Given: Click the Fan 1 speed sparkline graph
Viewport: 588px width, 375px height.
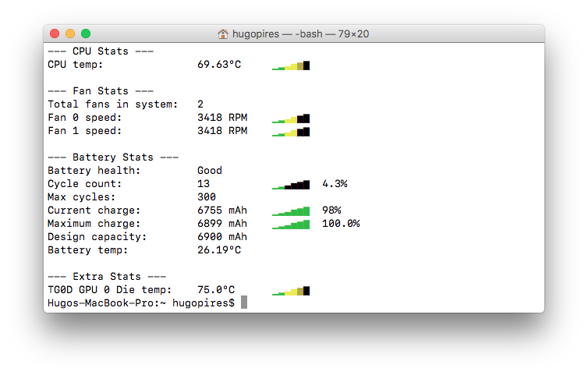Looking at the screenshot, I should (291, 132).
